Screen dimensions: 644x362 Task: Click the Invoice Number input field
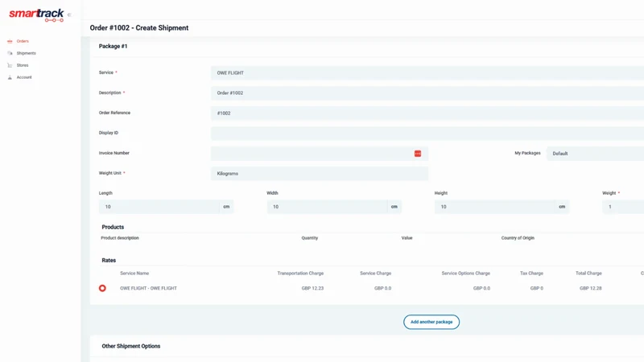(x=320, y=154)
